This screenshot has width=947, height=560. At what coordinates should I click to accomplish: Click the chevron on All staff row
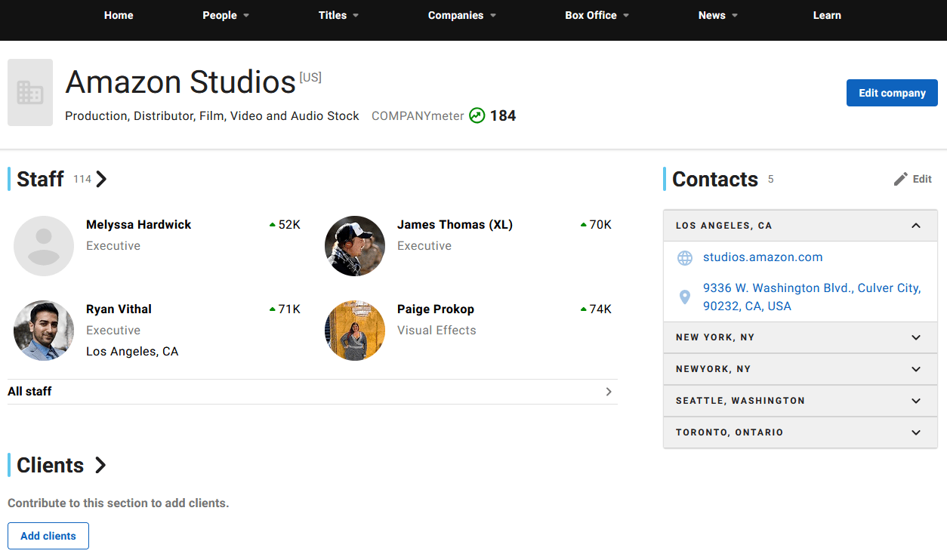point(609,392)
